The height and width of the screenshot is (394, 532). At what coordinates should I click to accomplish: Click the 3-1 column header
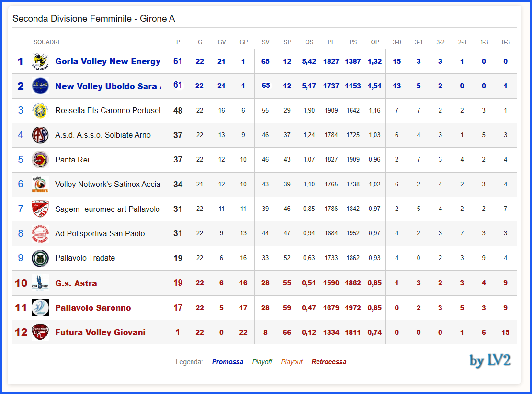point(419,42)
